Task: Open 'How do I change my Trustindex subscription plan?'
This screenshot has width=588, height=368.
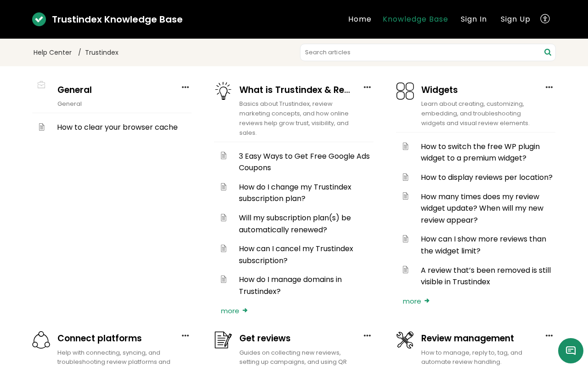Action: 295,193
